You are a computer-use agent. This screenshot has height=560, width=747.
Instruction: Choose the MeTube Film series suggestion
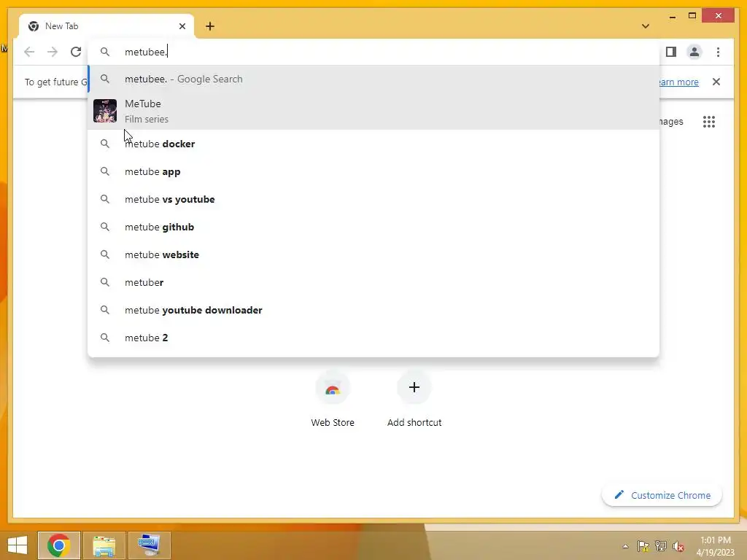[373, 111]
